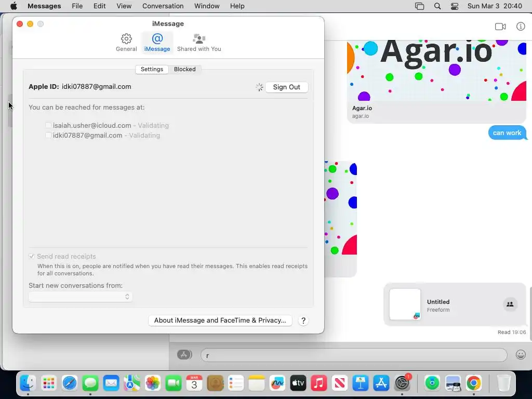
Task: Open the Messages app menu
Action: coord(44,6)
